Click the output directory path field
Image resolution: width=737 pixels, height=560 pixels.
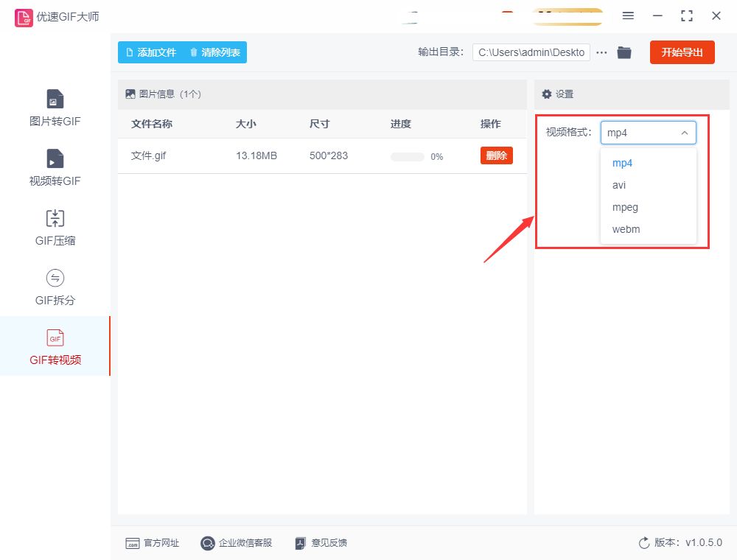531,52
